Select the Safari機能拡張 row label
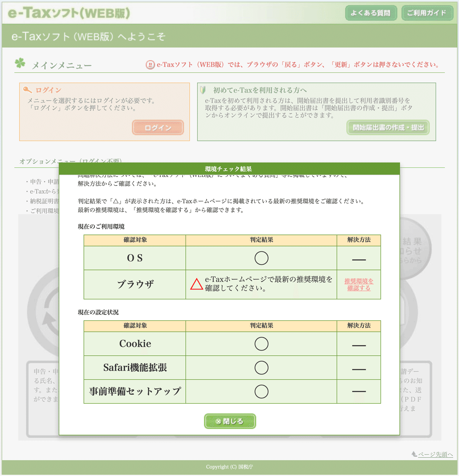 [135, 367]
